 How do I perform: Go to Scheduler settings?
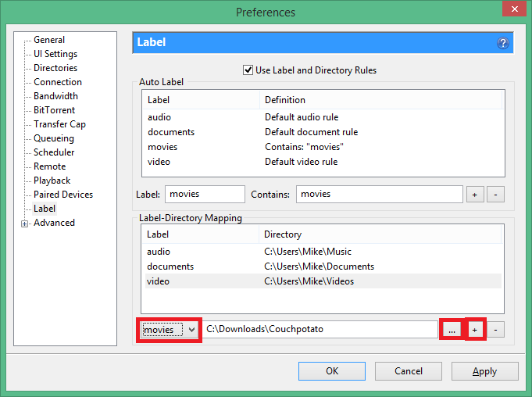[x=54, y=152]
